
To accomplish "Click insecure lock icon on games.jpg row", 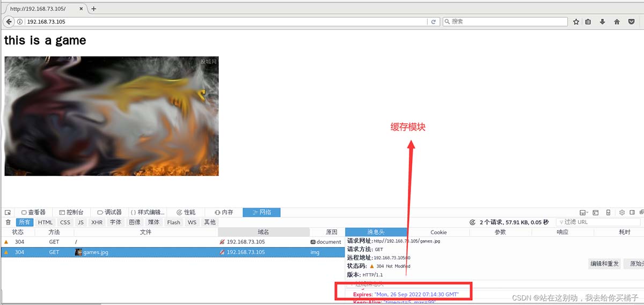I will click(222, 252).
